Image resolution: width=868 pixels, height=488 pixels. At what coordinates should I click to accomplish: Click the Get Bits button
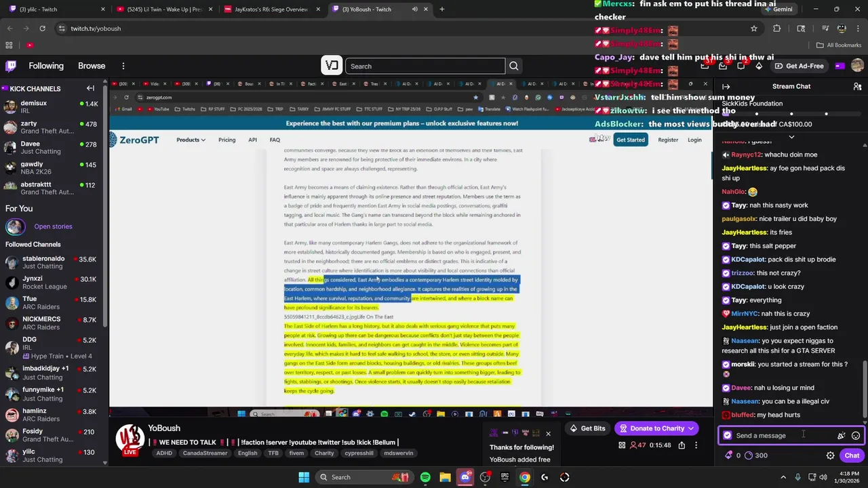pyautogui.click(x=587, y=428)
